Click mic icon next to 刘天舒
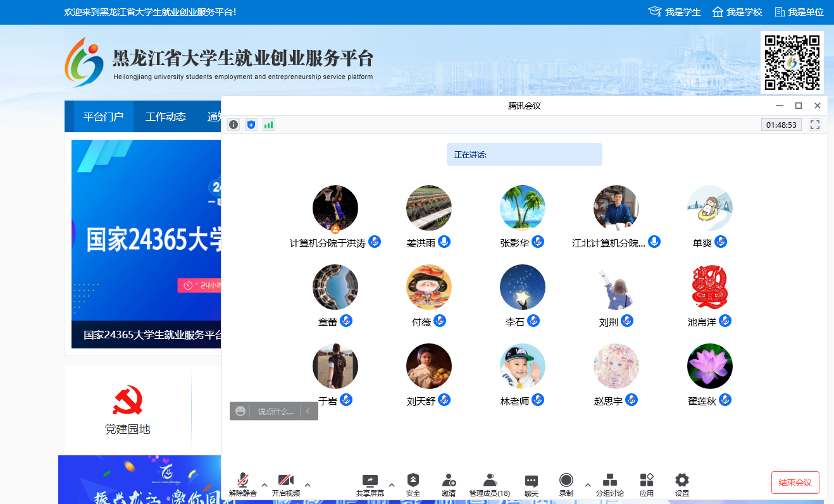The height and width of the screenshot is (504, 834). point(444,400)
